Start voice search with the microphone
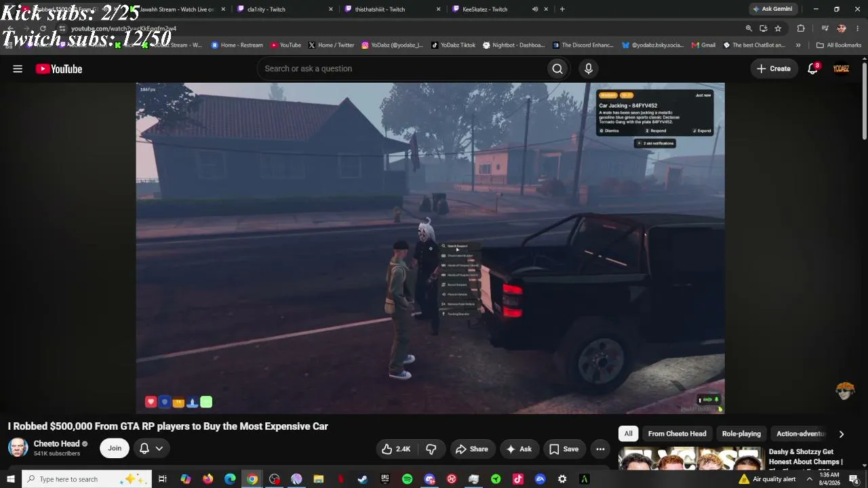 pyautogui.click(x=589, y=68)
